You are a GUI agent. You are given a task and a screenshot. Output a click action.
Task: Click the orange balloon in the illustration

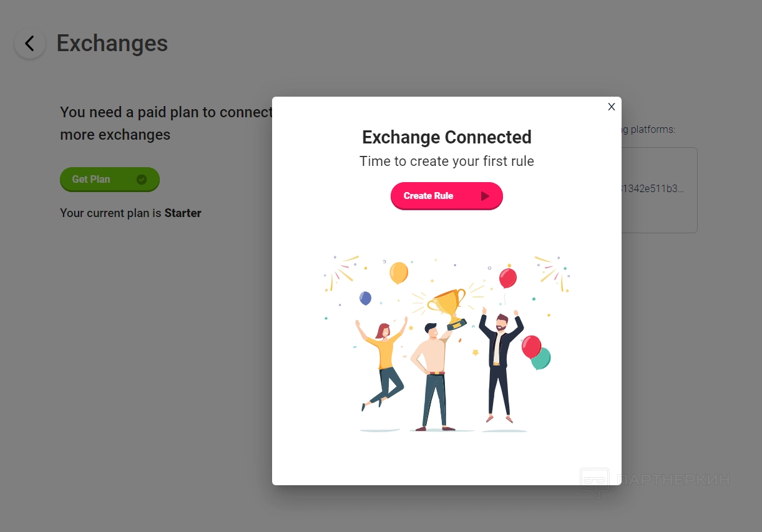[x=398, y=272]
